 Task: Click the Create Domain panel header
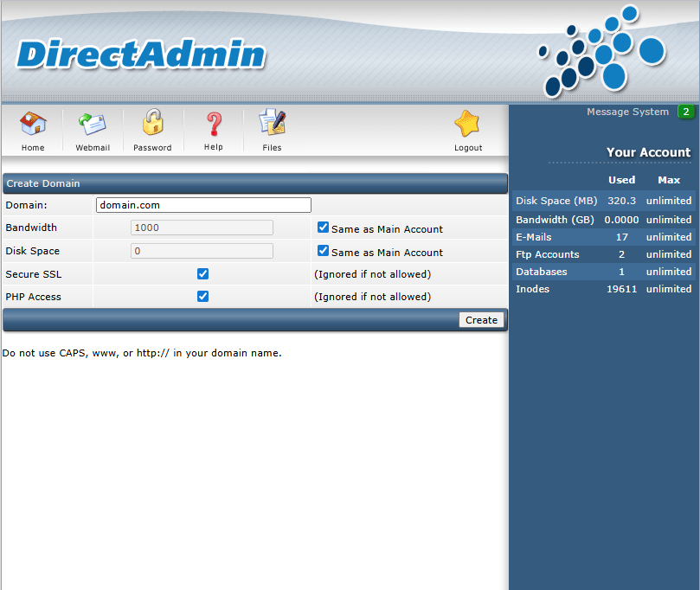click(255, 183)
